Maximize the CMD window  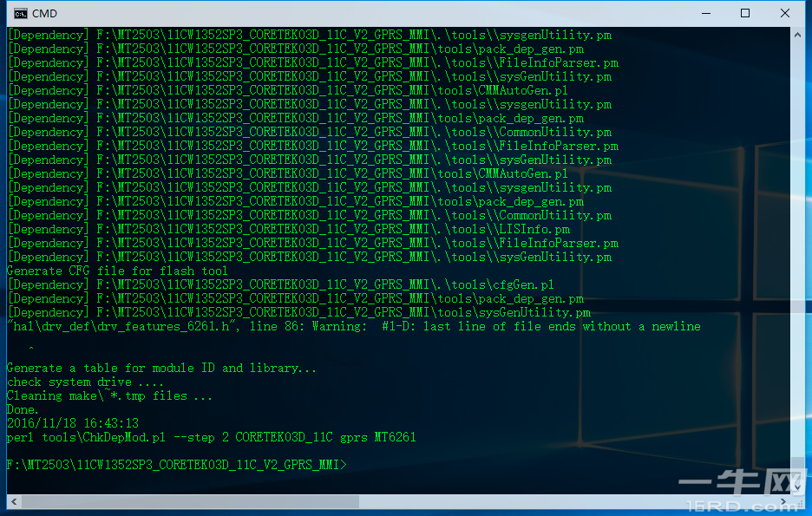click(744, 13)
